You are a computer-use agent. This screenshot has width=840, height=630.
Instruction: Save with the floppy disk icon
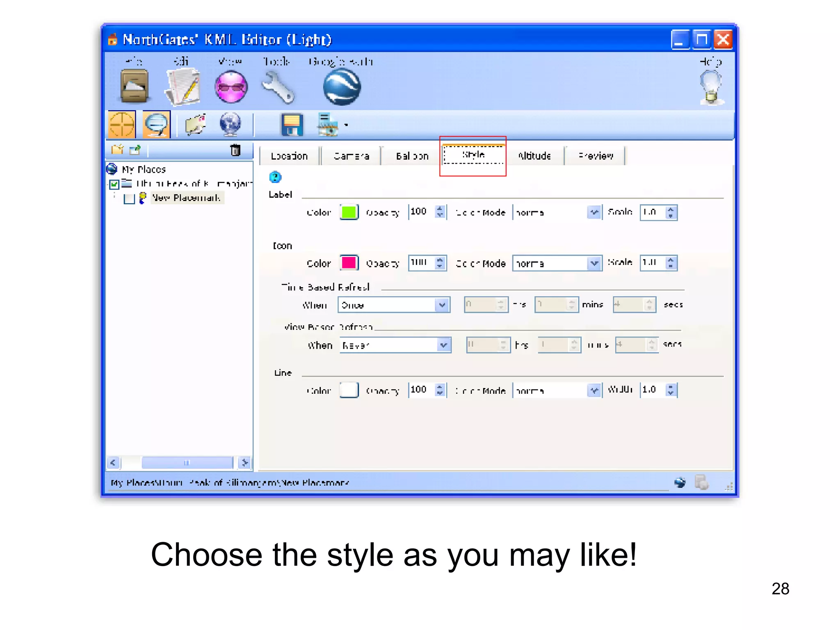292,124
